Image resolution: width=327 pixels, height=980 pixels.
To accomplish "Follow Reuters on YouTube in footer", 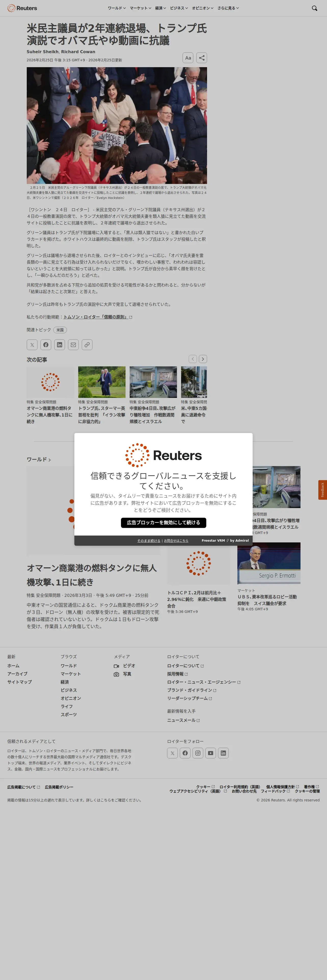I will point(211,753).
